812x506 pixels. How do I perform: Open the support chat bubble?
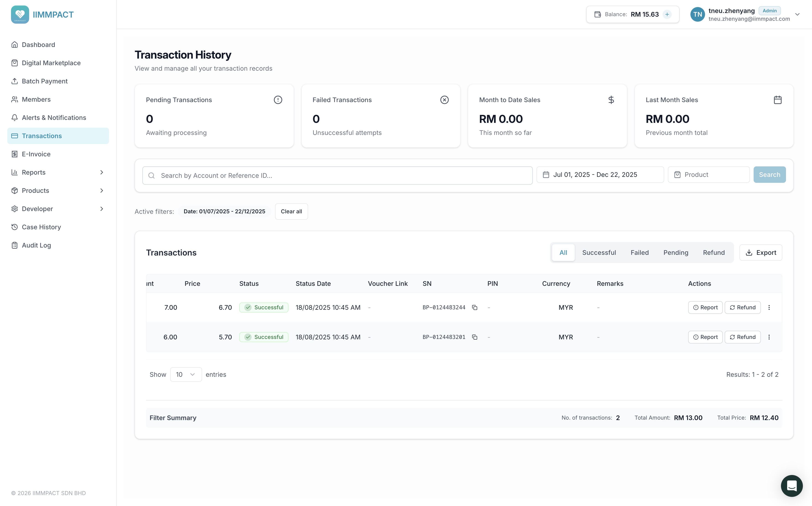coord(791,485)
